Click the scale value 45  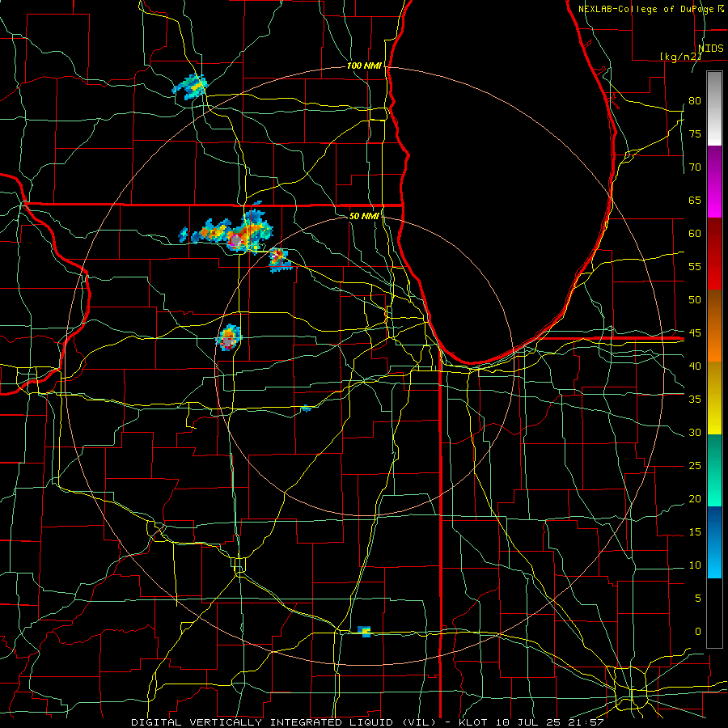pyautogui.click(x=695, y=333)
